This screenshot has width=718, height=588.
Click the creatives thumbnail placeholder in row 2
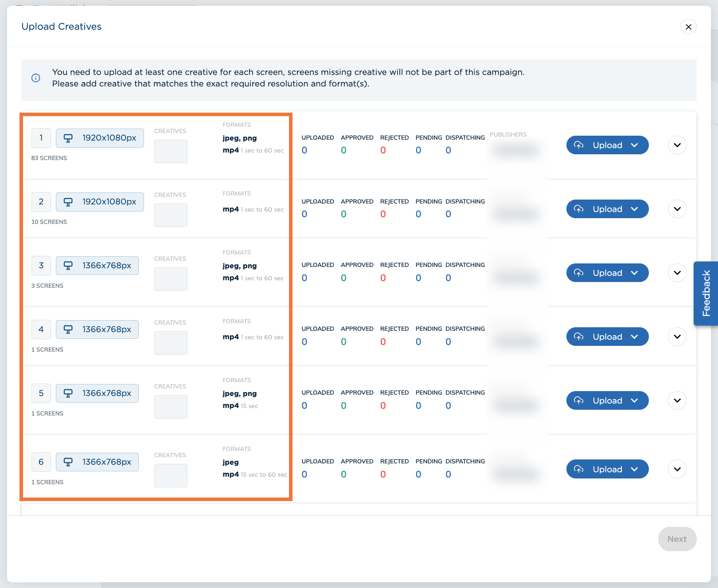click(x=171, y=215)
